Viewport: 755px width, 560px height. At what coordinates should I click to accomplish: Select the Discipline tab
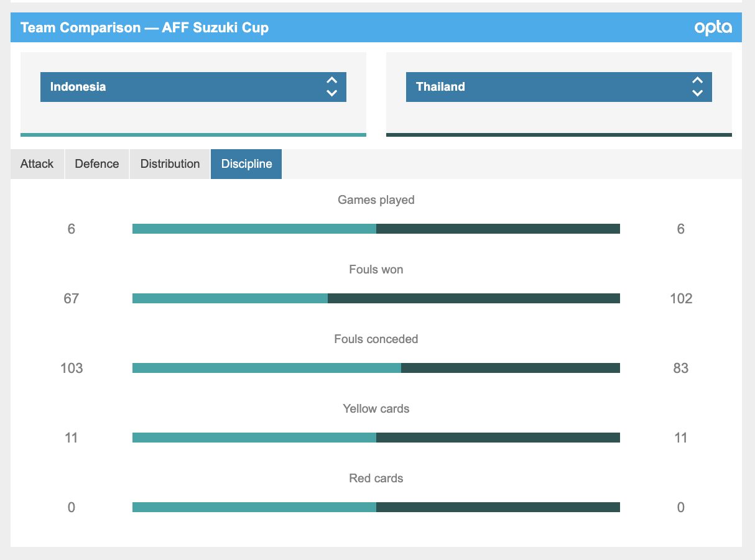(246, 164)
